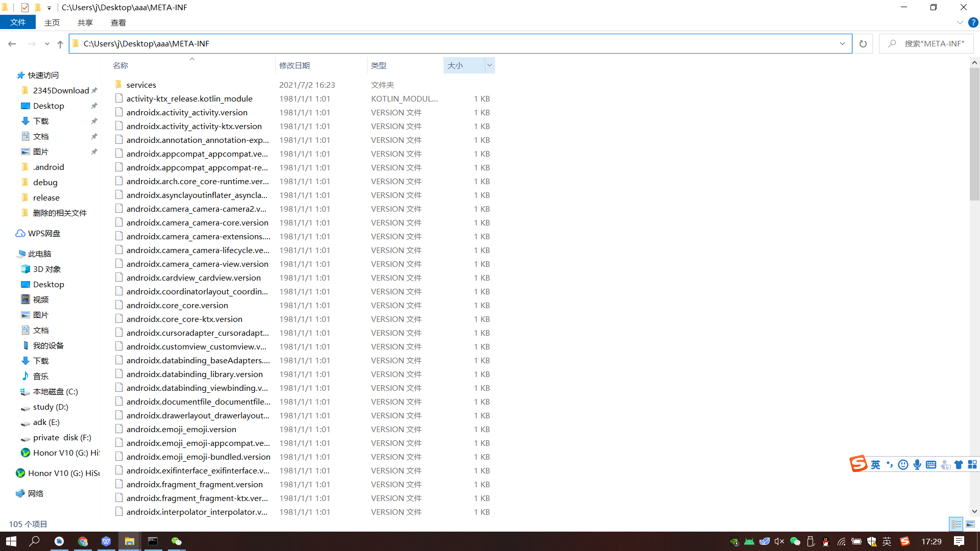Open the 大小 column filter dropdown
Screen dimensions: 980x551
pos(489,65)
